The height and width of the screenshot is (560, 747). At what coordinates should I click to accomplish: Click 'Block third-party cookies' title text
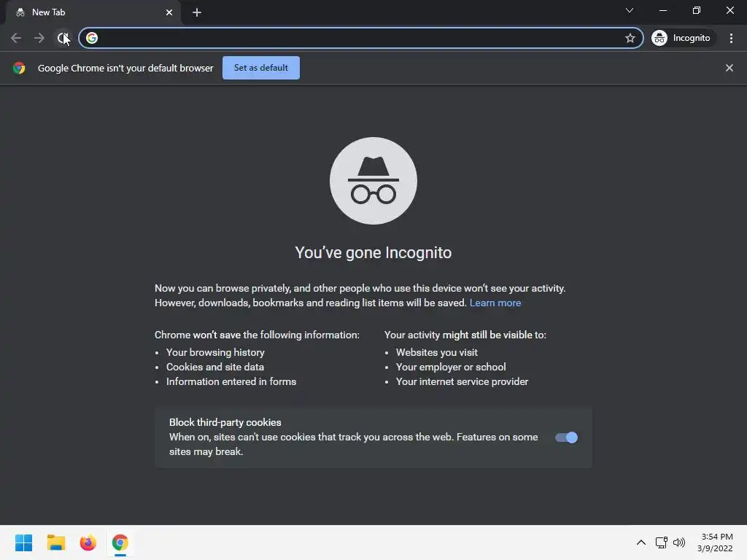click(225, 422)
